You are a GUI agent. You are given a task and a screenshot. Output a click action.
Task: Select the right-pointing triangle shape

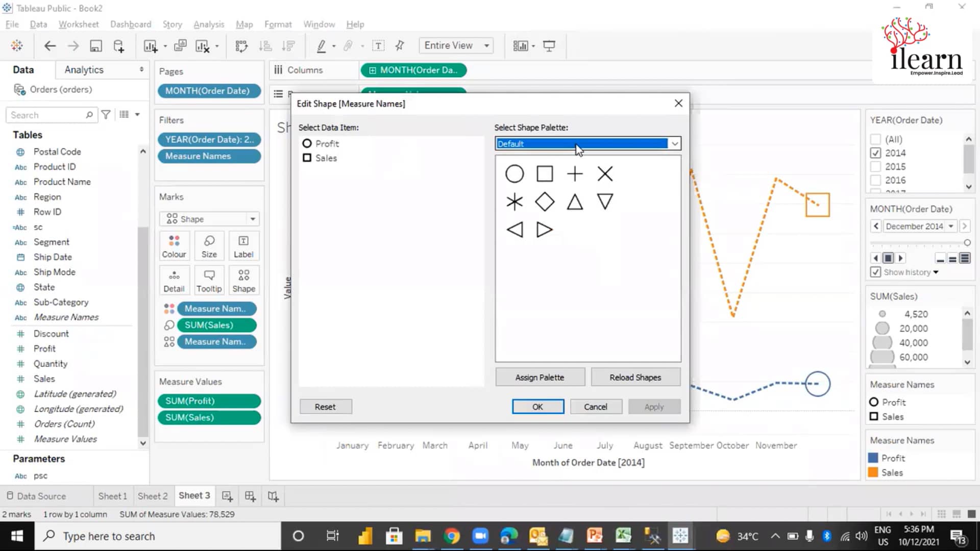tap(545, 230)
